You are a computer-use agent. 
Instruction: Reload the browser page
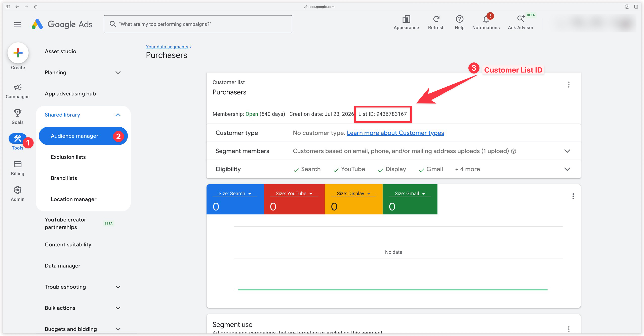tap(36, 7)
